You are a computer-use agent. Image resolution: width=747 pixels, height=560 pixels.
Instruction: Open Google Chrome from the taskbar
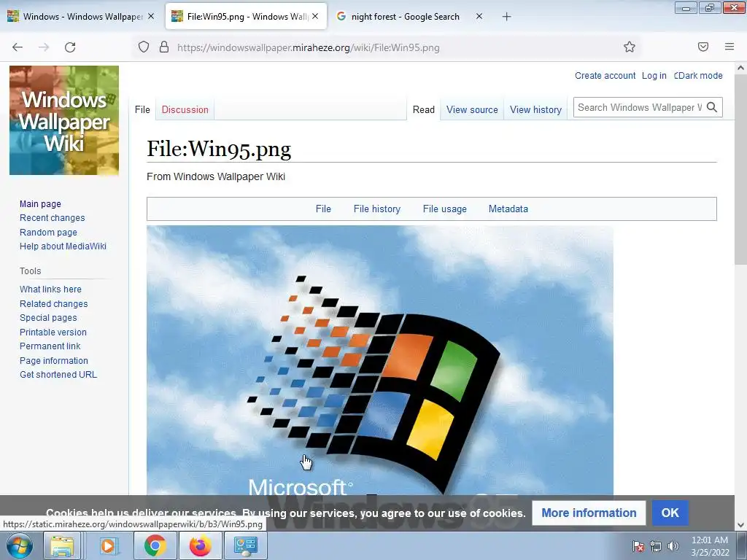point(155,545)
